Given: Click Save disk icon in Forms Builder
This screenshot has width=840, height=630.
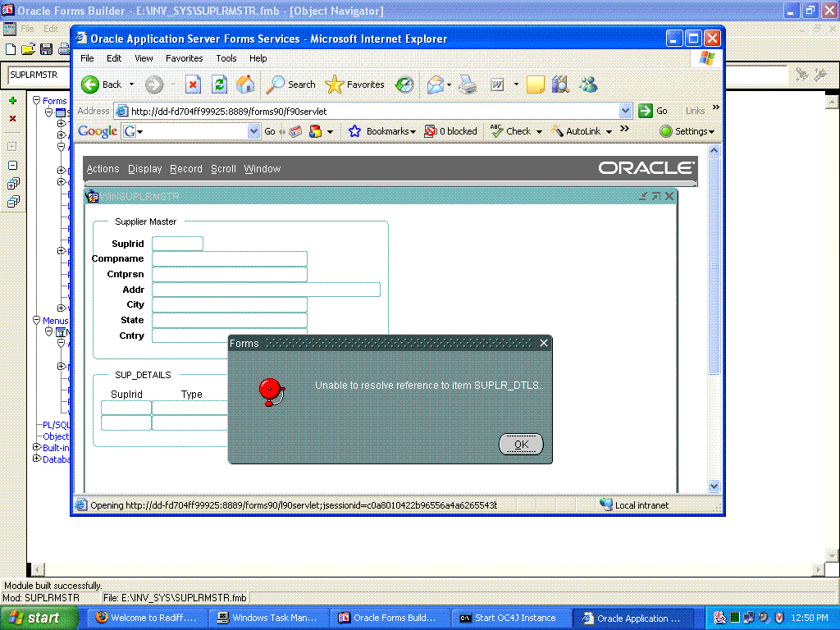Looking at the screenshot, I should (46, 49).
